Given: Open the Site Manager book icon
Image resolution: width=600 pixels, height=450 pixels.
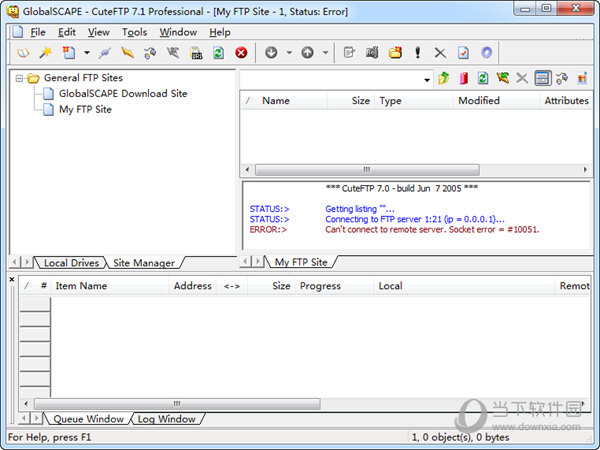Looking at the screenshot, I should 23,52.
